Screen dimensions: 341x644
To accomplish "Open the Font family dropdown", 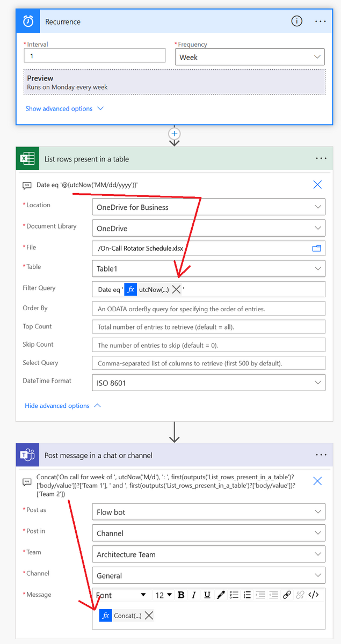I will click(121, 595).
